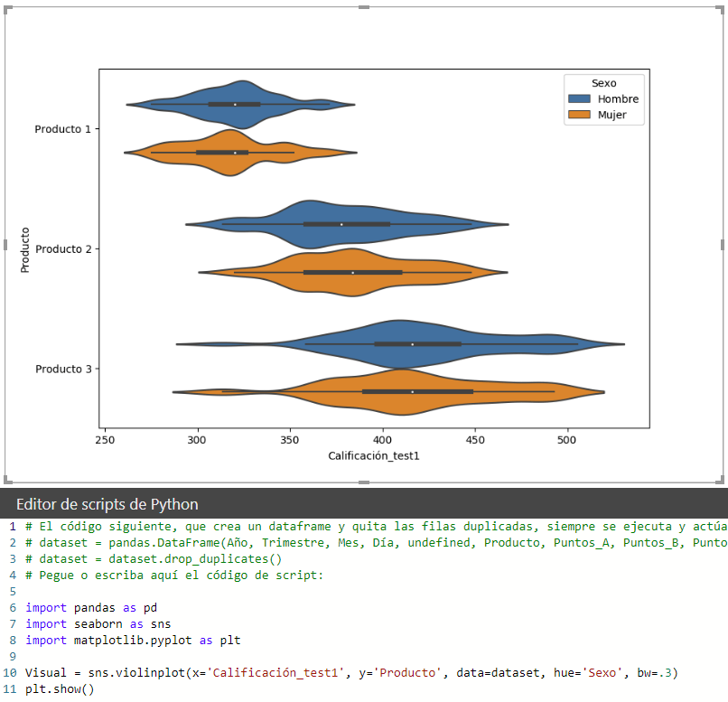Click the left-middle visual resize handle
The width and height of the screenshot is (728, 702).
[x=5, y=245]
